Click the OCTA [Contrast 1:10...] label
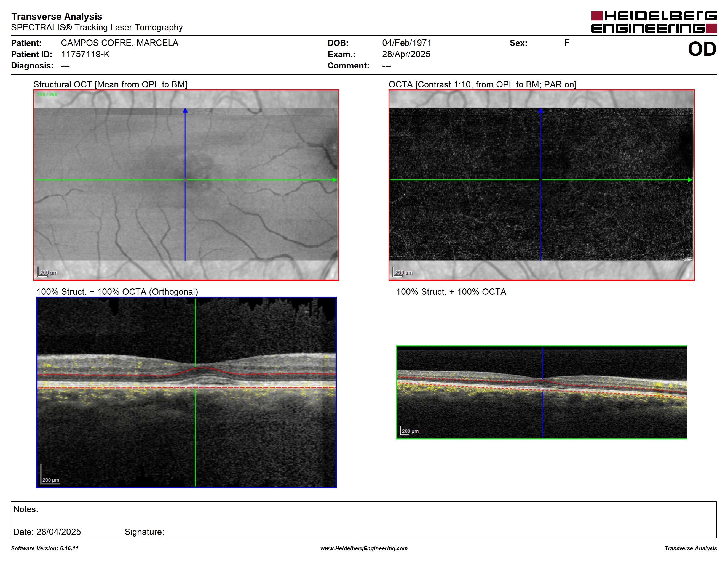The image size is (728, 563). click(482, 84)
